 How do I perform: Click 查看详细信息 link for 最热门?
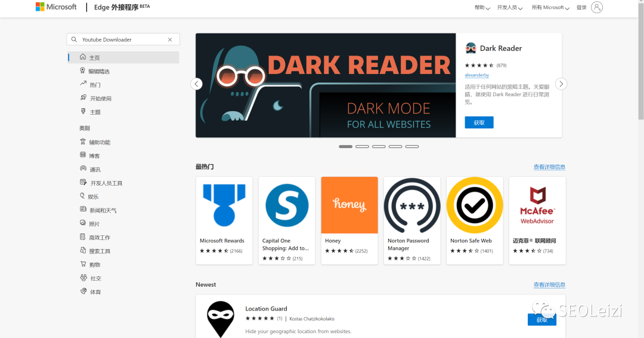pyautogui.click(x=549, y=167)
